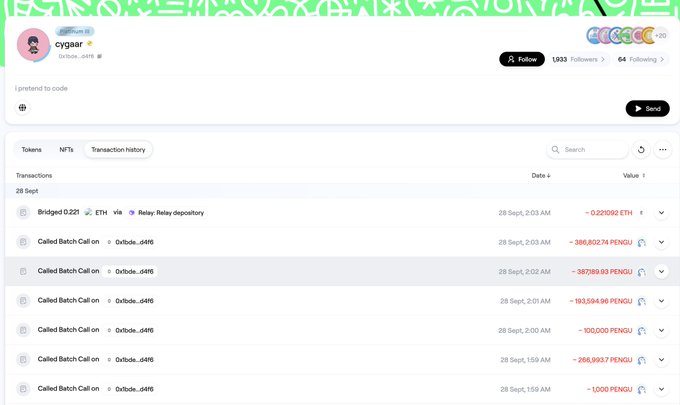The height and width of the screenshot is (405, 680).
Task: Select the 'i pretend to code' bio text
Action: tap(41, 88)
